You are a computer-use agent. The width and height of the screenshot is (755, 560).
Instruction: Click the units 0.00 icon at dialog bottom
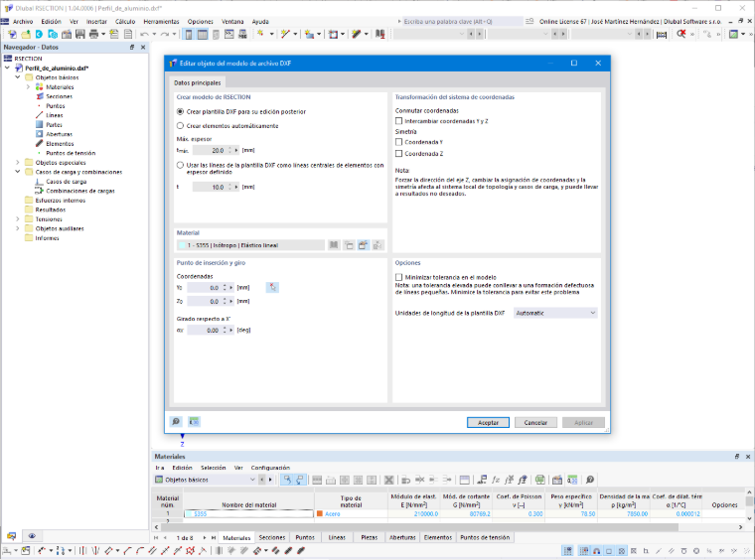pos(194,421)
